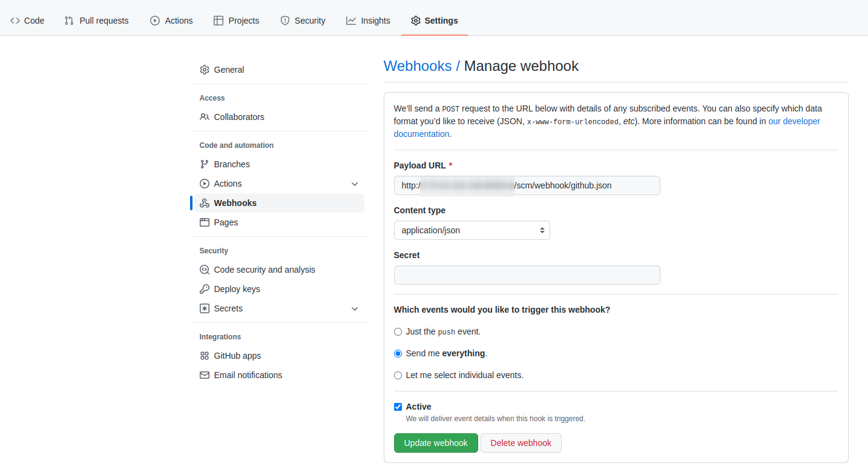Click 'Which events would you like' heading
This screenshot has width=868, height=469.
[x=502, y=310]
